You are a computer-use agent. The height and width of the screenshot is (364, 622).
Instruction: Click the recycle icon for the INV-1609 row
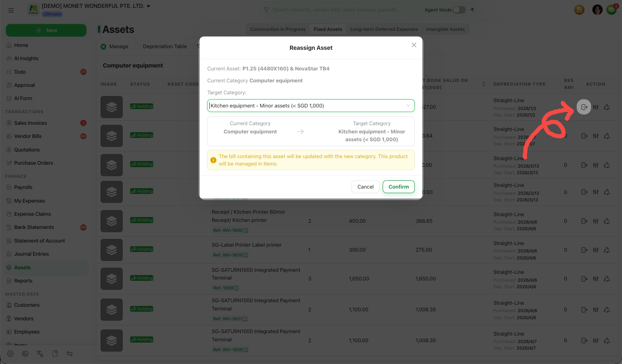607,341
